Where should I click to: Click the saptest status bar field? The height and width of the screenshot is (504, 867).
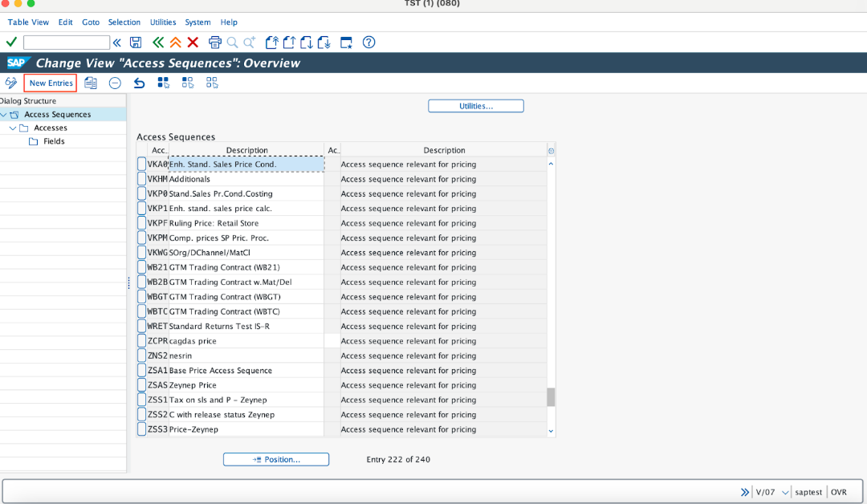(x=808, y=492)
